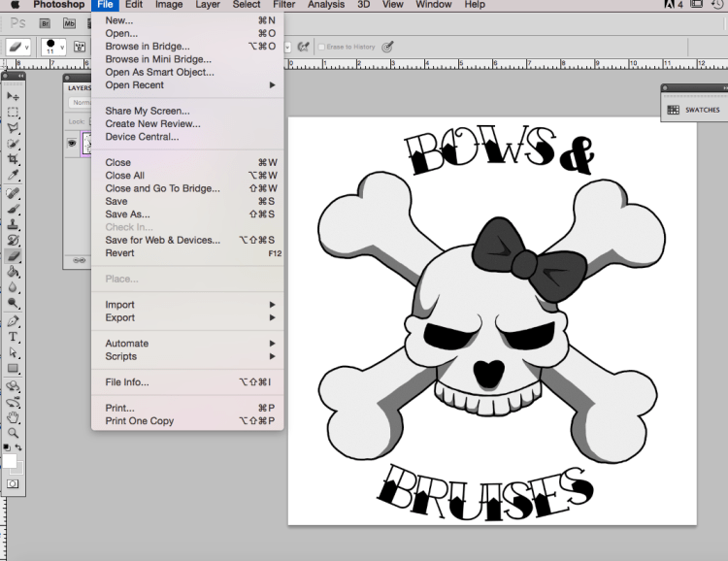Click the layer thumbnail in Layers panel
Image resolution: width=728 pixels, height=561 pixels.
tap(87, 142)
